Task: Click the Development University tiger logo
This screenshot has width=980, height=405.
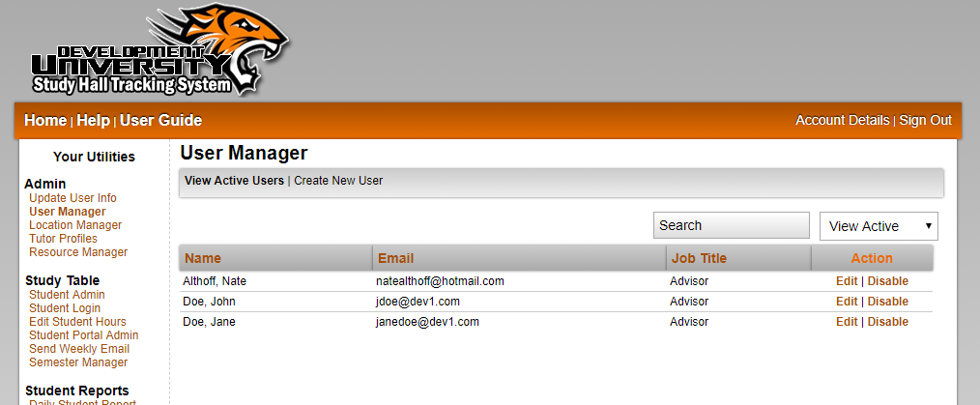Action: (159, 50)
